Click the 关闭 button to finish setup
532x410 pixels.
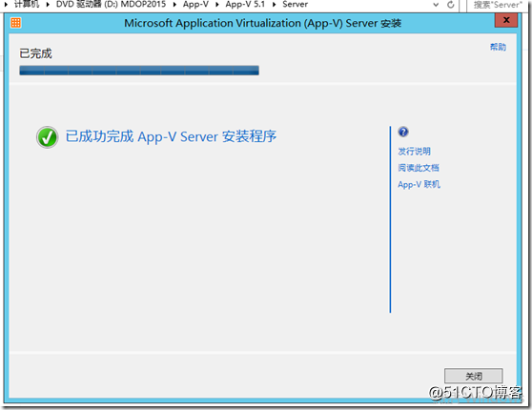[473, 376]
